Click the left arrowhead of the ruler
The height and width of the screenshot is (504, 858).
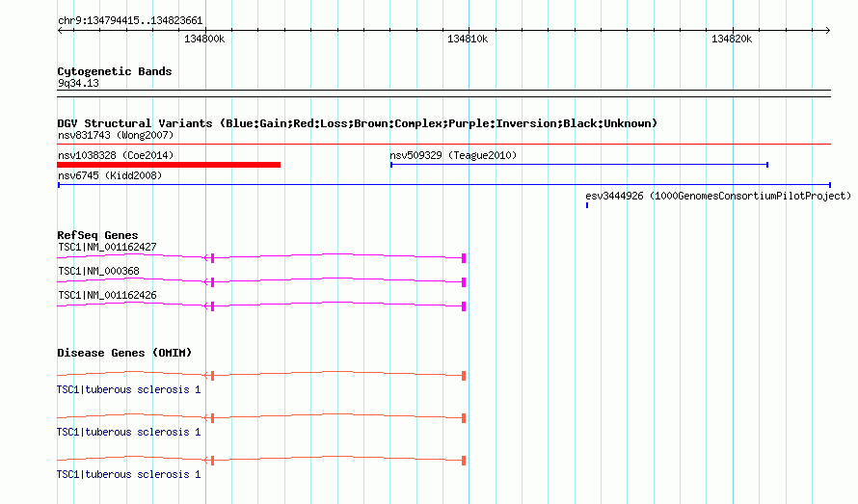(x=60, y=31)
